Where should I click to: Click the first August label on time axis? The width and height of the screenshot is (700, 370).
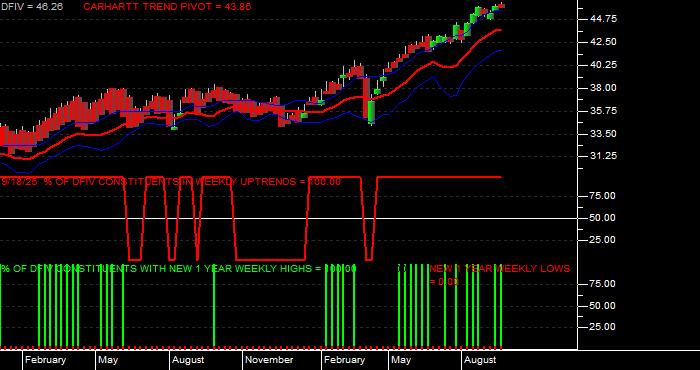pos(188,360)
